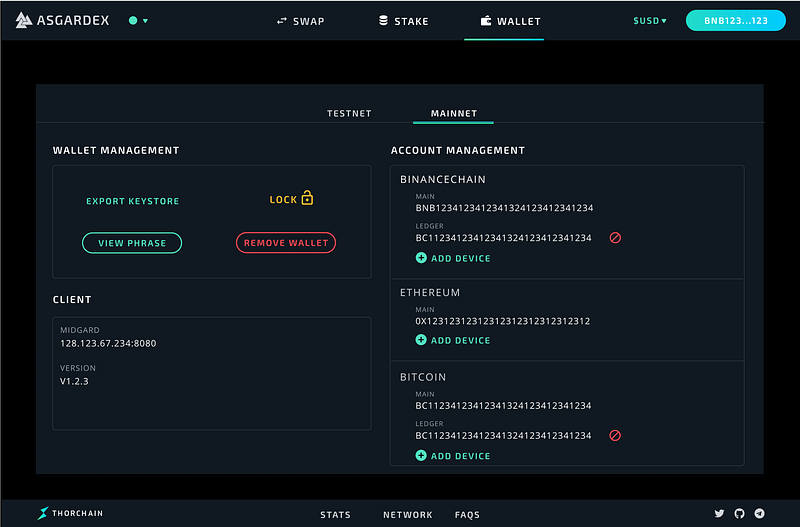The image size is (800, 527).
Task: Click the wallet icon in header
Action: [x=486, y=20]
